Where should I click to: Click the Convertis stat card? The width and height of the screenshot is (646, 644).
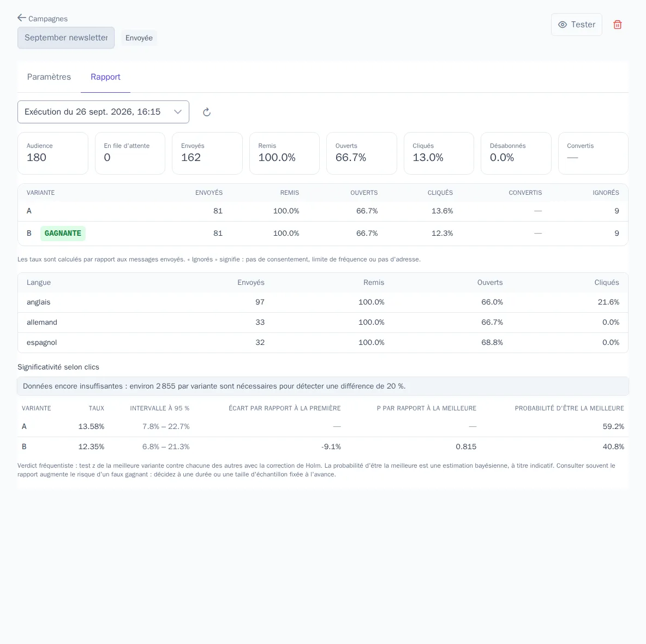(x=593, y=153)
